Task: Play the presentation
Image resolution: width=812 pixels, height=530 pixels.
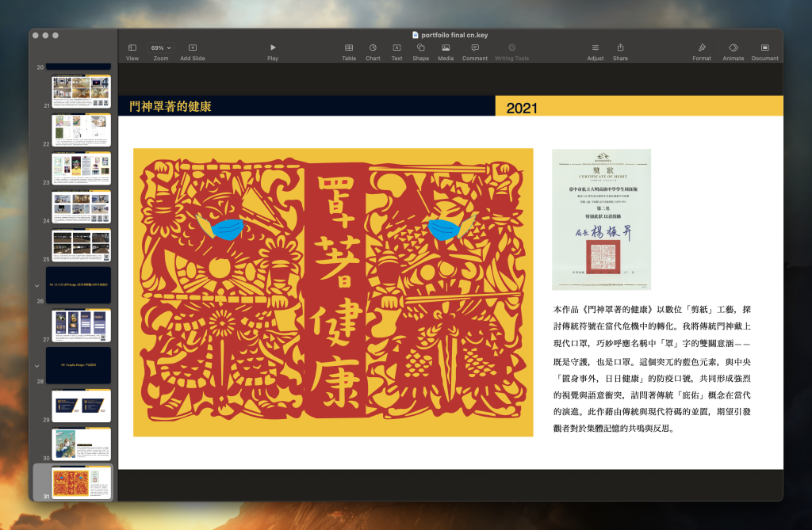Action: (x=272, y=48)
